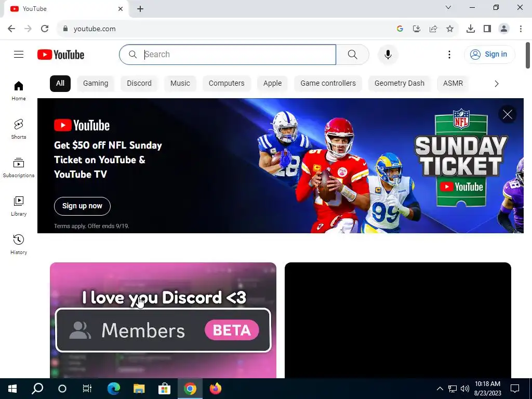
Task: Bookmark this page with star icon
Action: 450,29
